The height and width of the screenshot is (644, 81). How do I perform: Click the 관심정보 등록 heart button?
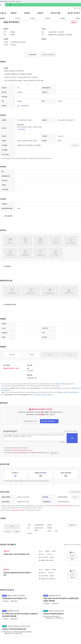click(31, 55)
